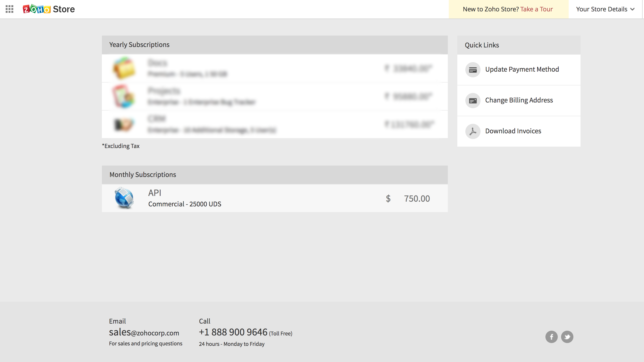
Task: Click the CRM application icon
Action: [124, 124]
